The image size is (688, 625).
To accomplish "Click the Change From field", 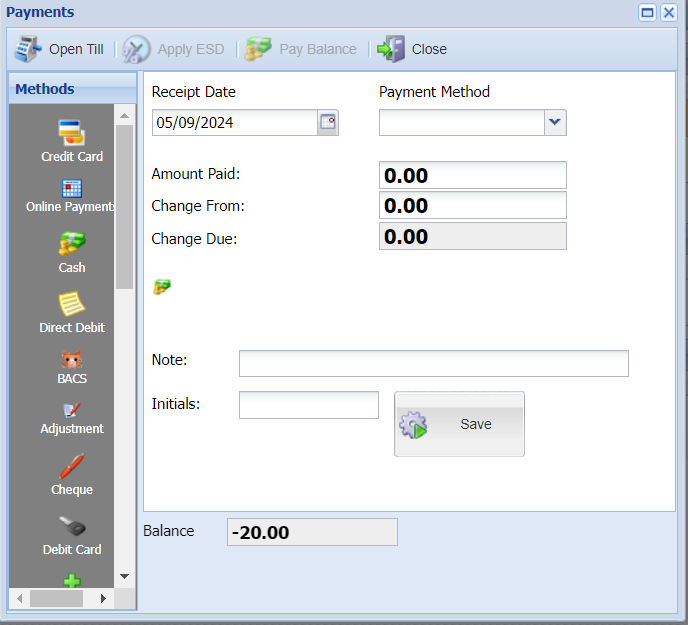I will (x=473, y=205).
